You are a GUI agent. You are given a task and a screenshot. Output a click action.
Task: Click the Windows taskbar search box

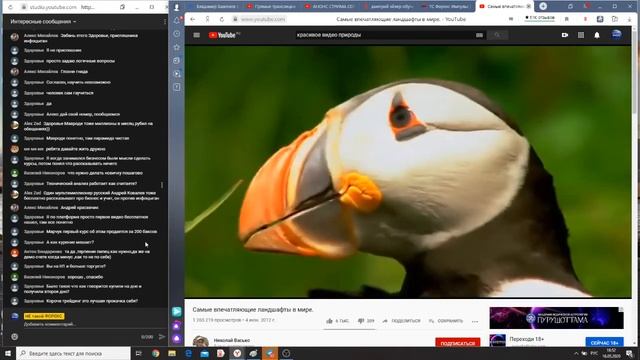(x=73, y=353)
